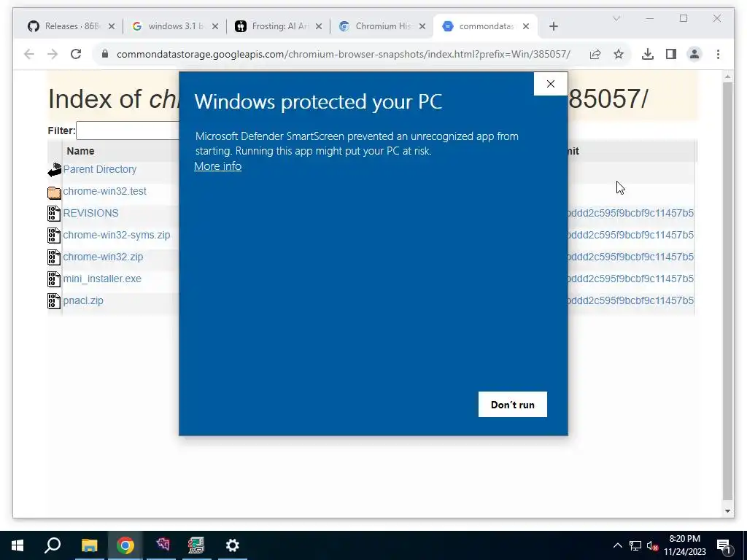Close the SmartScreen dialog with the X button

(x=550, y=84)
